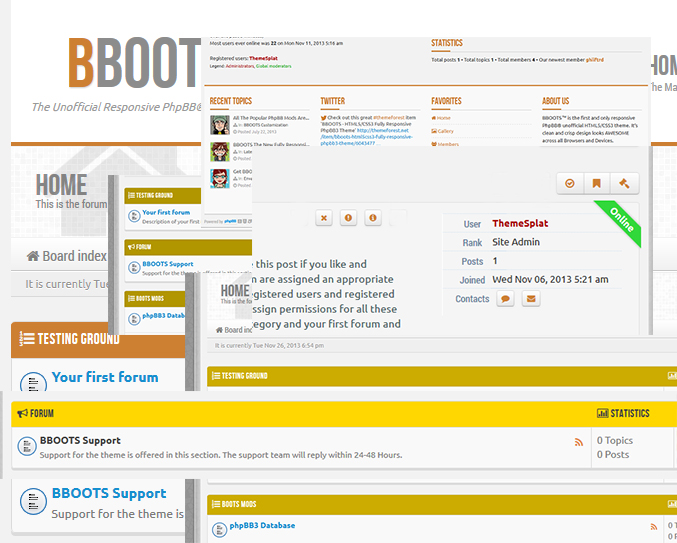The width and height of the screenshot is (677, 543).
Task: Click the yellow Forum category header
Action: coord(42,412)
